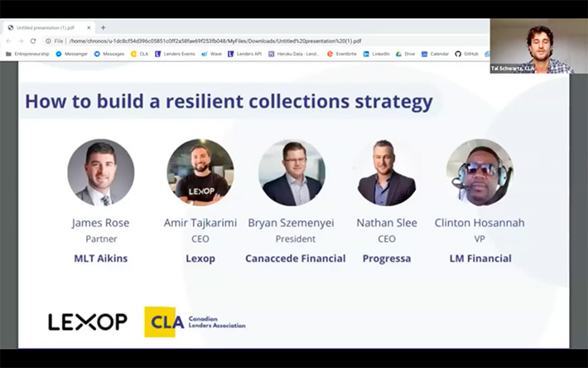This screenshot has height=368, width=588.
Task: Close the Untitled presentation tab
Action: (89, 27)
